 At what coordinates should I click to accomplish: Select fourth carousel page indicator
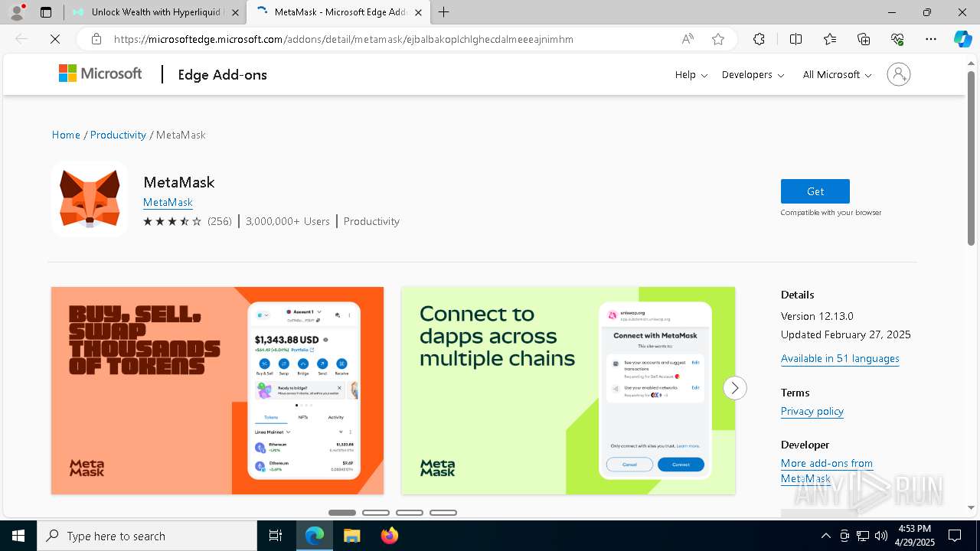pyautogui.click(x=443, y=513)
